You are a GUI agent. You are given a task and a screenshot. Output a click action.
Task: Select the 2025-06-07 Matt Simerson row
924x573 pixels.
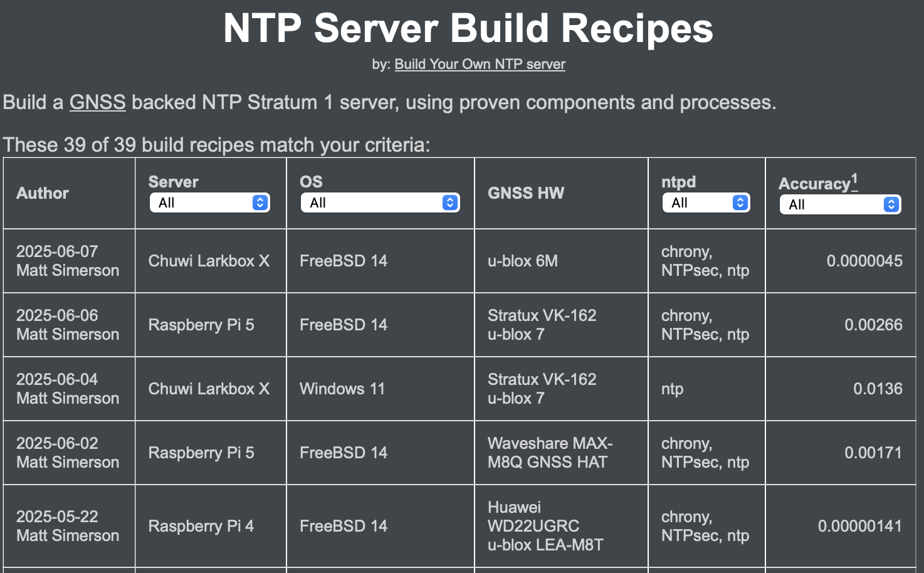click(x=68, y=261)
